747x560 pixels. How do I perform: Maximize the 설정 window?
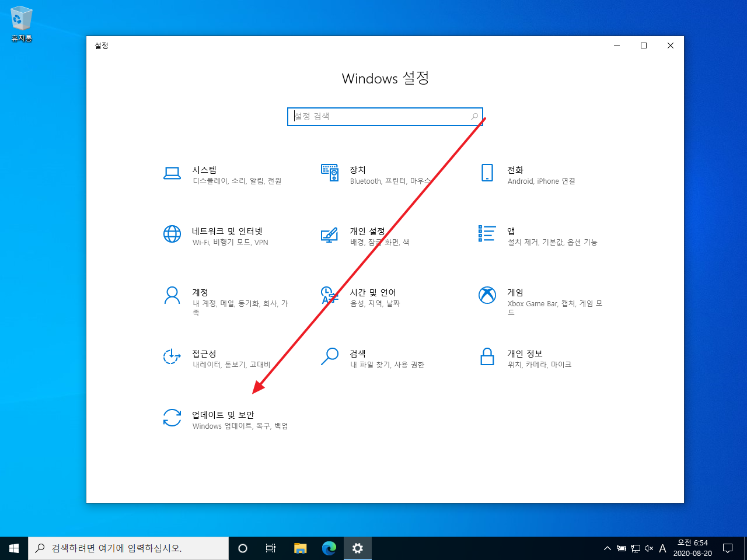644,45
